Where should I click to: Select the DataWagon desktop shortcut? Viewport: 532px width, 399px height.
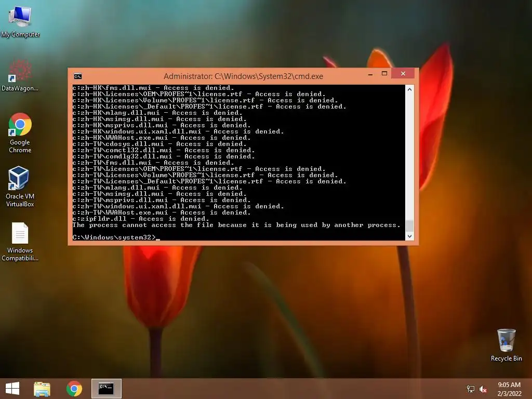point(20,75)
